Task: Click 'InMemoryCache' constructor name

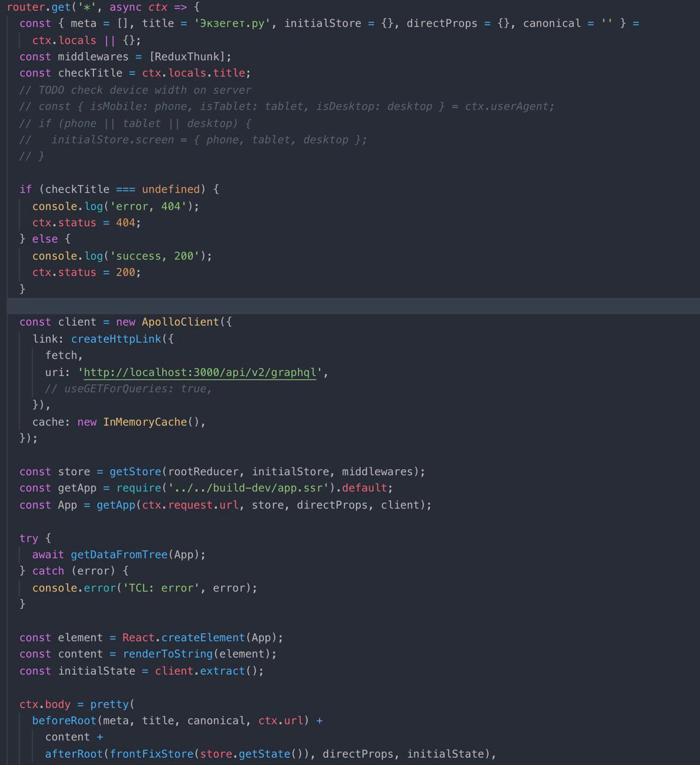Action: [145, 422]
